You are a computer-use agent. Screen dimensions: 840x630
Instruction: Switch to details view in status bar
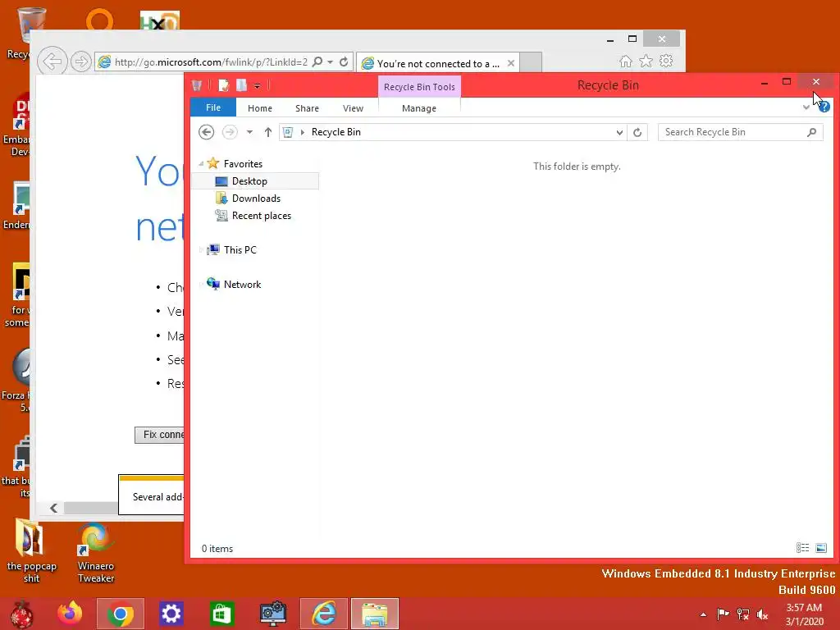click(802, 547)
